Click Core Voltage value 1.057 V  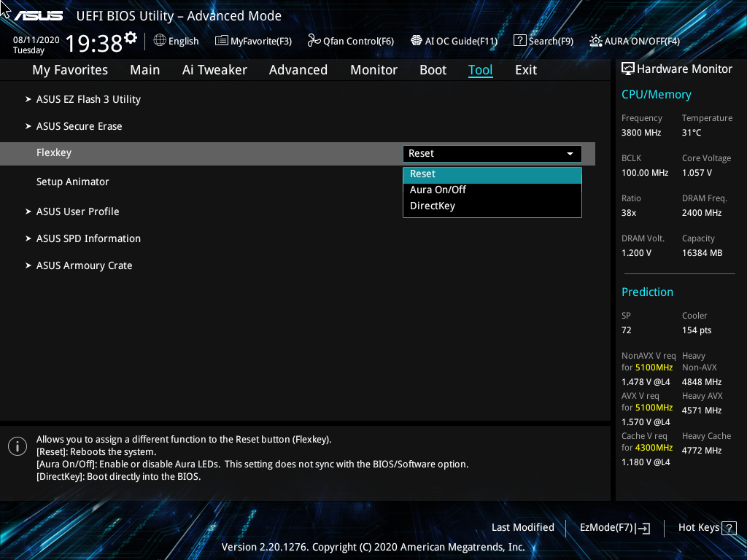click(x=697, y=173)
